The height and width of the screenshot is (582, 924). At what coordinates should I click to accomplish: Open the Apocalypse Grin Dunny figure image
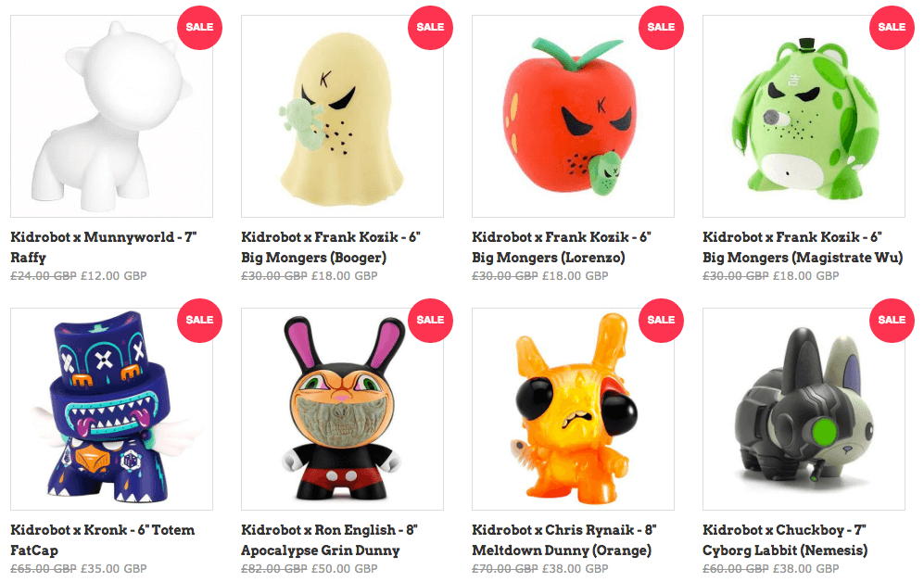pyautogui.click(x=342, y=409)
